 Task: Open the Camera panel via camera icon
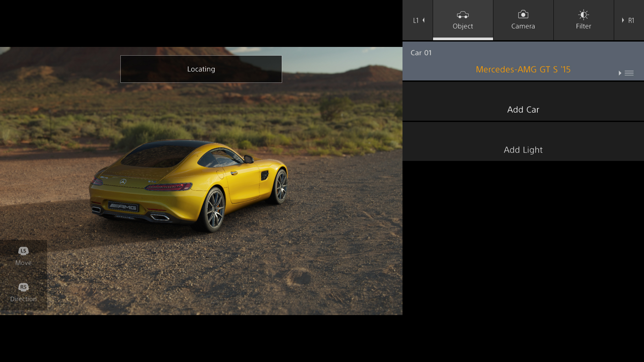[x=523, y=14]
